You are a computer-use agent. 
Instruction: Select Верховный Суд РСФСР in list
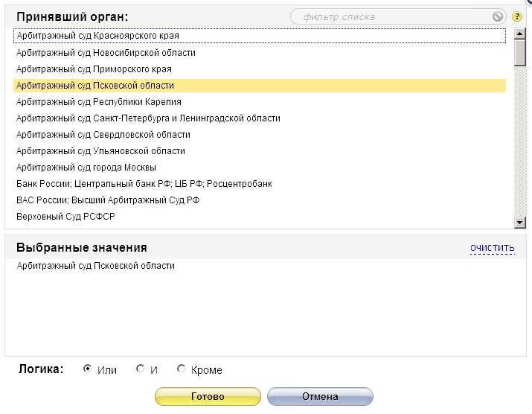[71, 217]
